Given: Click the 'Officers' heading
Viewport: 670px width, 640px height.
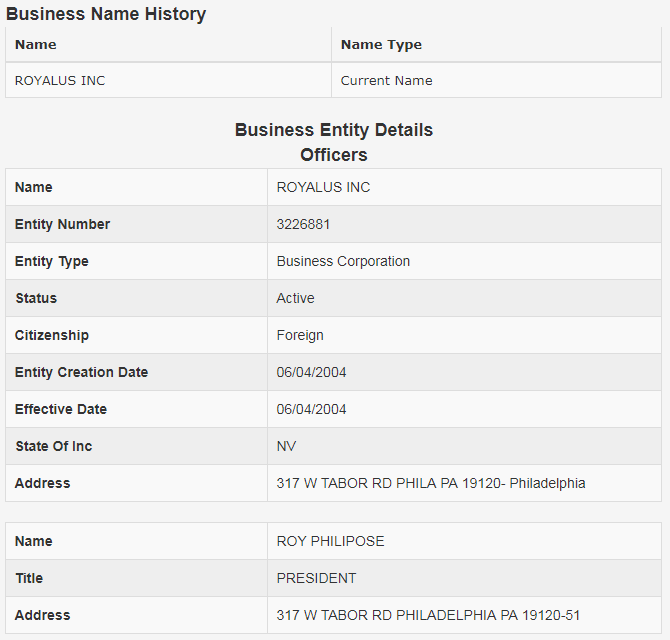Looking at the screenshot, I should pyautogui.click(x=334, y=155).
